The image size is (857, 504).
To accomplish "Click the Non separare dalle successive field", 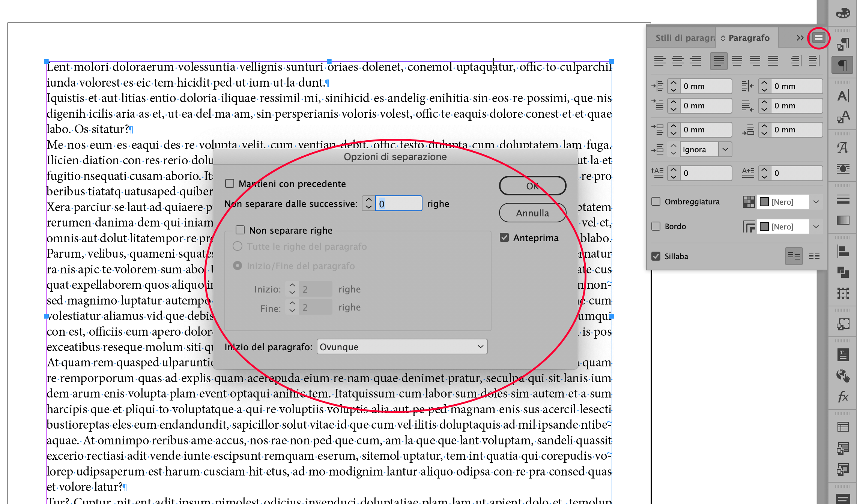I will click(x=398, y=204).
